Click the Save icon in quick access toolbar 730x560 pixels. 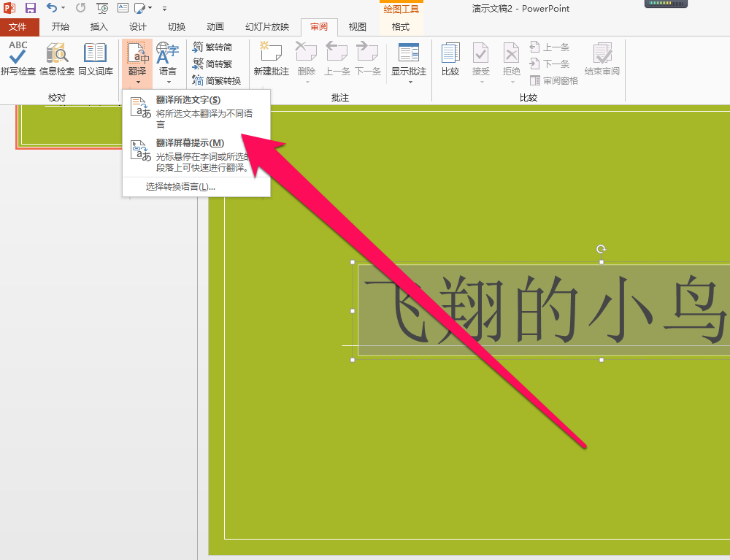(x=29, y=8)
